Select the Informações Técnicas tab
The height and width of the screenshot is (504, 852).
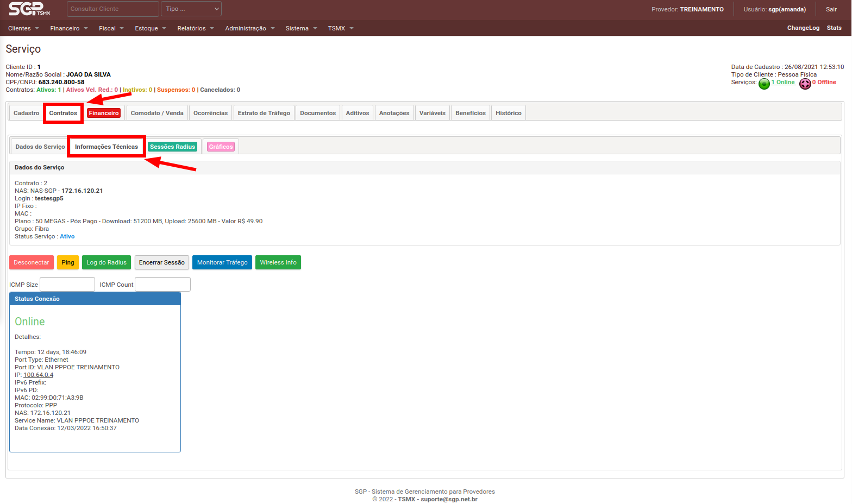tap(106, 147)
